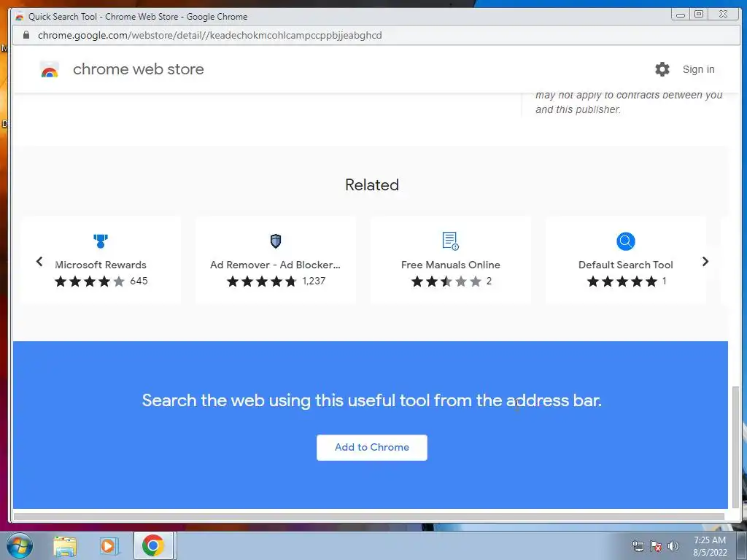Click the vertical scrollbar thumb
The width and height of the screenshot is (747, 560).
point(735,447)
